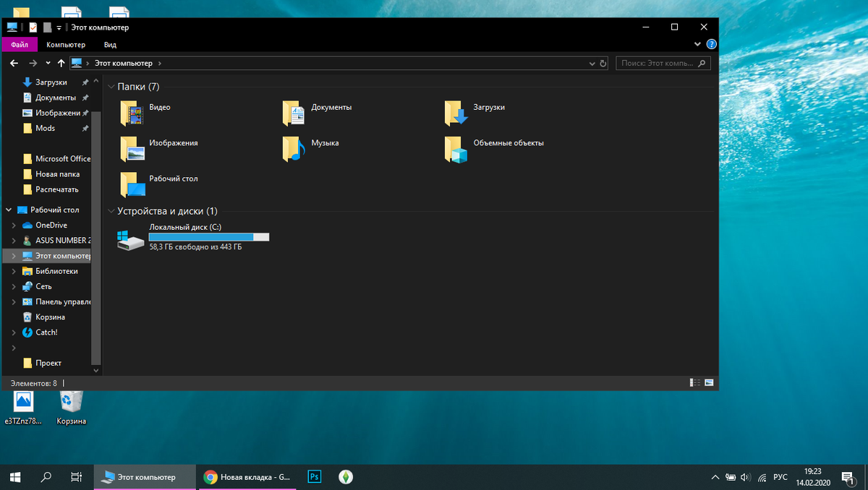Open the Рабочий стол folder in main pane
Image resolution: width=868 pixels, height=490 pixels.
(x=159, y=184)
